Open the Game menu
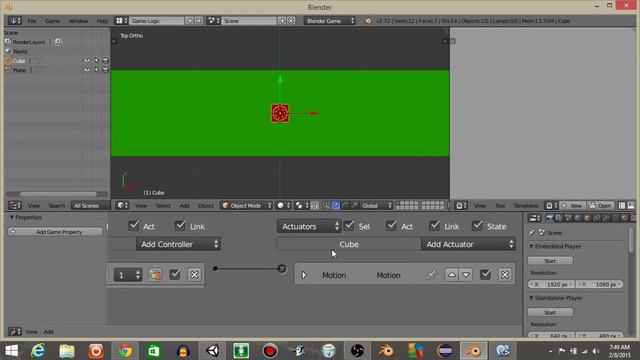The image size is (640, 360). [52, 21]
